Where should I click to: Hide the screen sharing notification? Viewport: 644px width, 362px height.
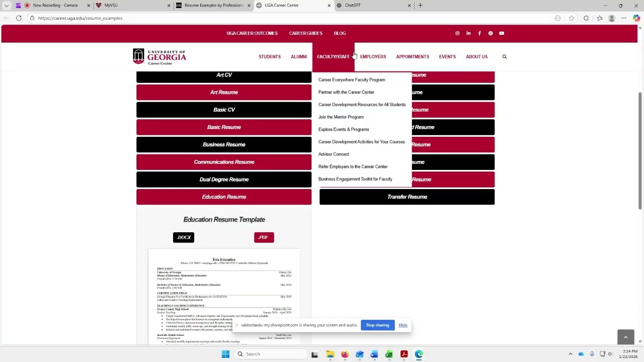(403, 325)
